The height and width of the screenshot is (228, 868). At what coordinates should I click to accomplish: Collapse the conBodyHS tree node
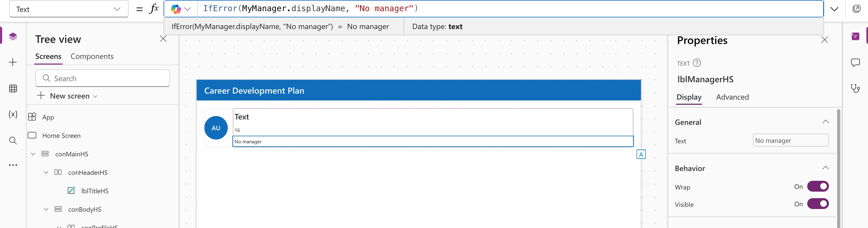(46, 210)
